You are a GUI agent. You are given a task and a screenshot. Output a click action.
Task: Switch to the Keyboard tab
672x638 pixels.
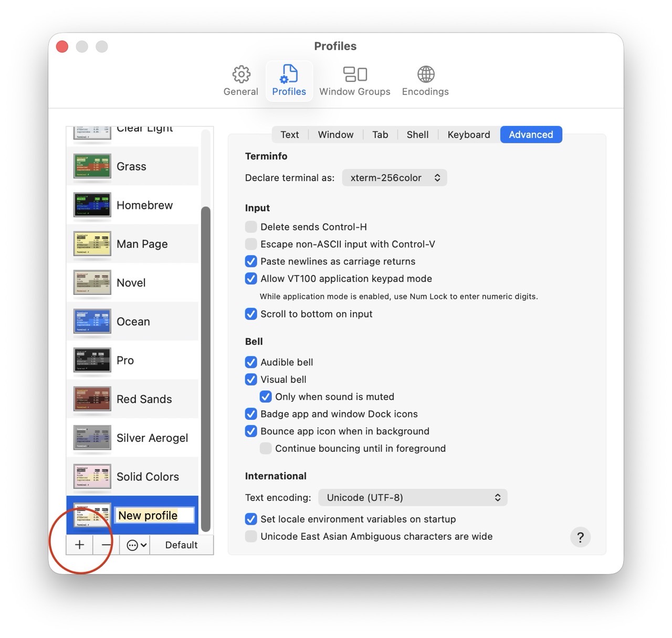pos(469,135)
